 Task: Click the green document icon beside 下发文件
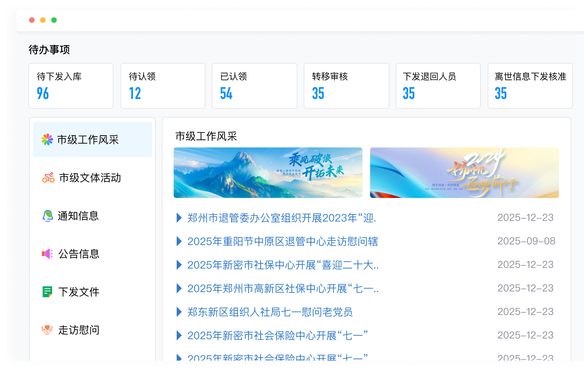[48, 292]
